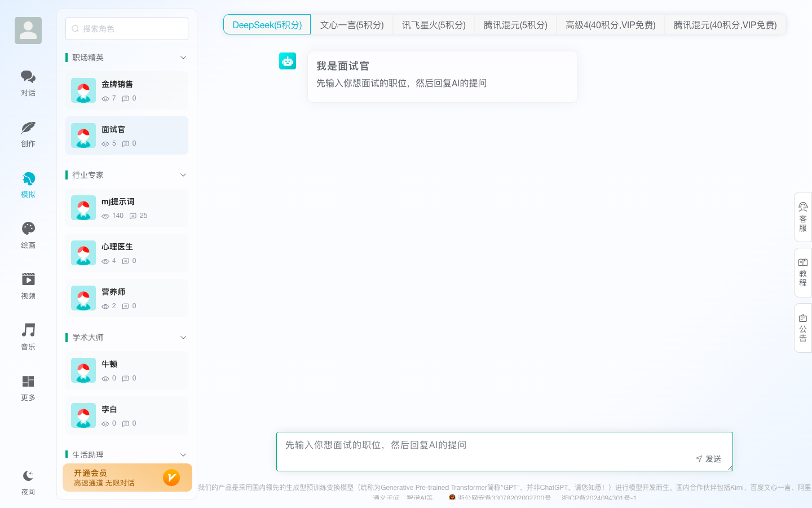Switch to the 视频 video section

pyautogui.click(x=28, y=286)
